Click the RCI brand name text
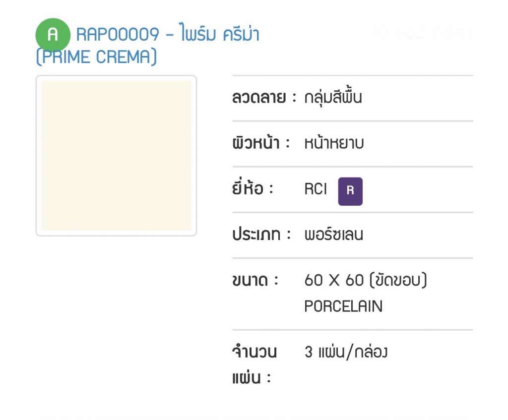 (x=316, y=189)
